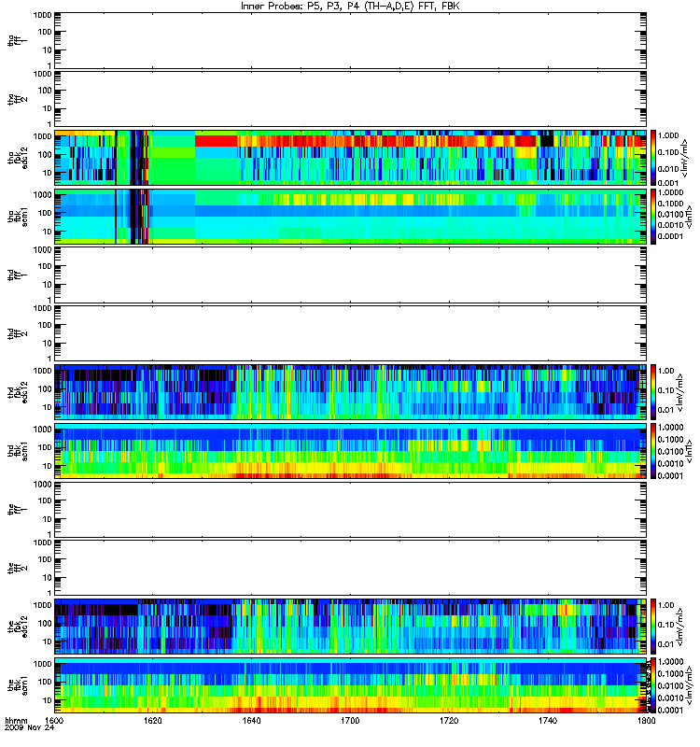Viewport: 700px width, 747px height.
Task: Select the tha fbk edc12 spectrogram panel
Action: click(x=351, y=158)
